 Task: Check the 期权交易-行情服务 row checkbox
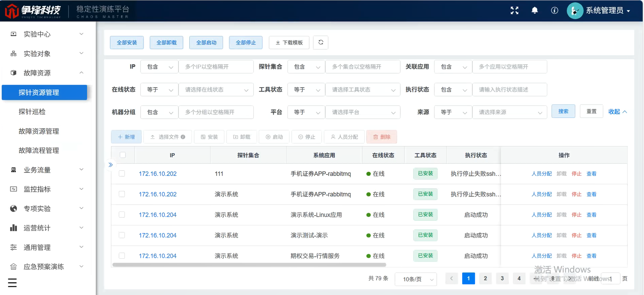point(122,256)
